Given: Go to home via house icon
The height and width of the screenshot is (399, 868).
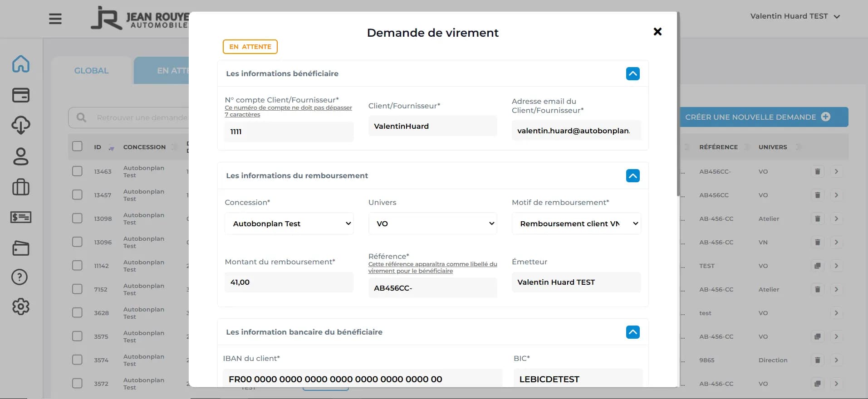Looking at the screenshot, I should click(21, 64).
